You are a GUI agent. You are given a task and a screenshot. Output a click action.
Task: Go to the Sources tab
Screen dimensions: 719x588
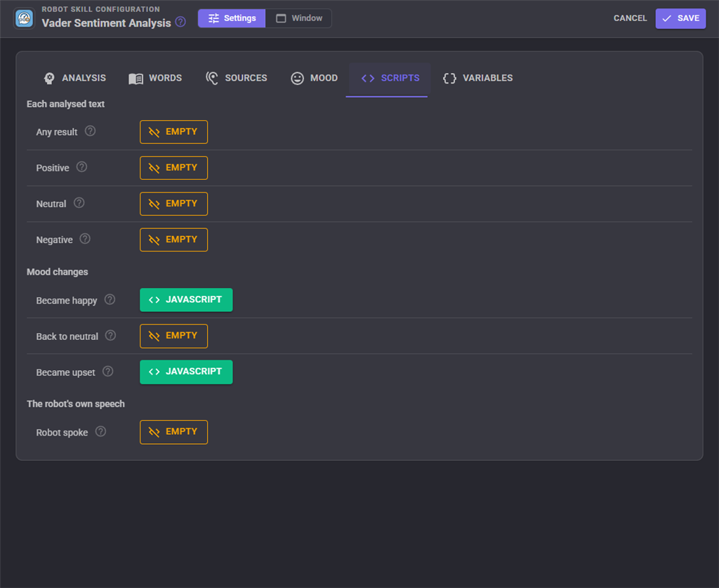tap(237, 79)
